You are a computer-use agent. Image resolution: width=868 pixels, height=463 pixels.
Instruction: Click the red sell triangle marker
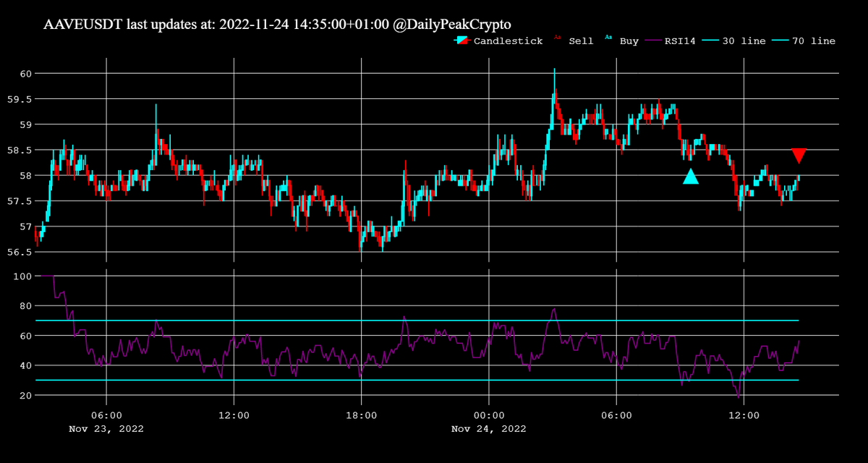(799, 156)
